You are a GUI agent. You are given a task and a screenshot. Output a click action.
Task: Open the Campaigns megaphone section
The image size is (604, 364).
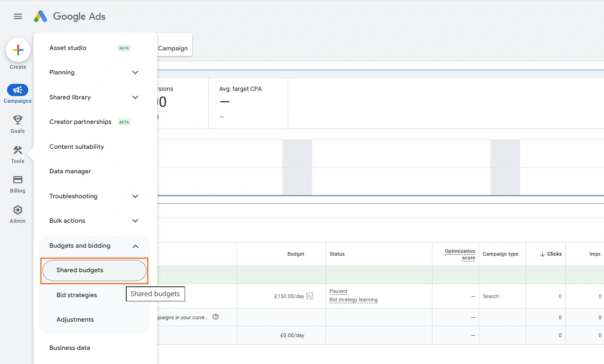(18, 94)
